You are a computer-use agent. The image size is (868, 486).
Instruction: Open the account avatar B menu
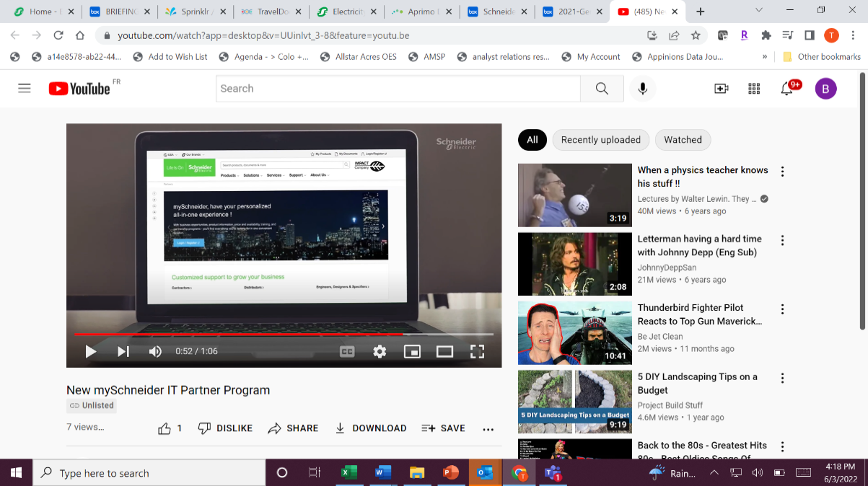tap(826, 89)
